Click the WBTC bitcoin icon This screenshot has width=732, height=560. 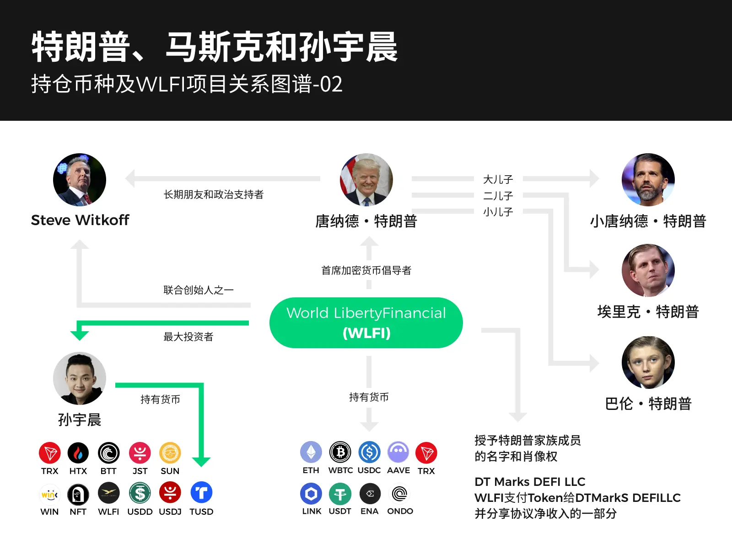tap(340, 452)
